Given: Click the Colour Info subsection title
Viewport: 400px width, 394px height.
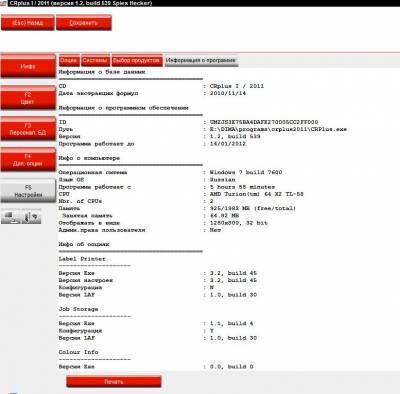Looking at the screenshot, I should tap(78, 352).
